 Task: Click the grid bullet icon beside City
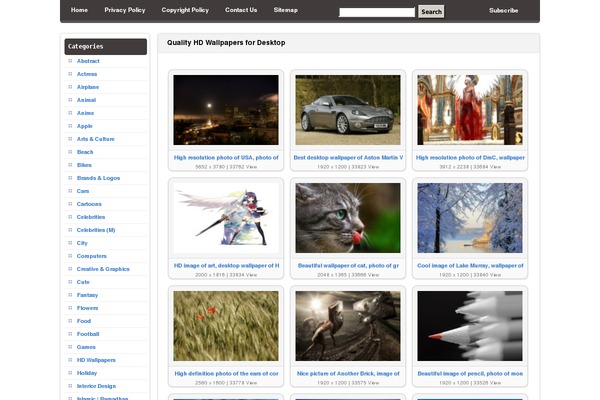click(70, 243)
